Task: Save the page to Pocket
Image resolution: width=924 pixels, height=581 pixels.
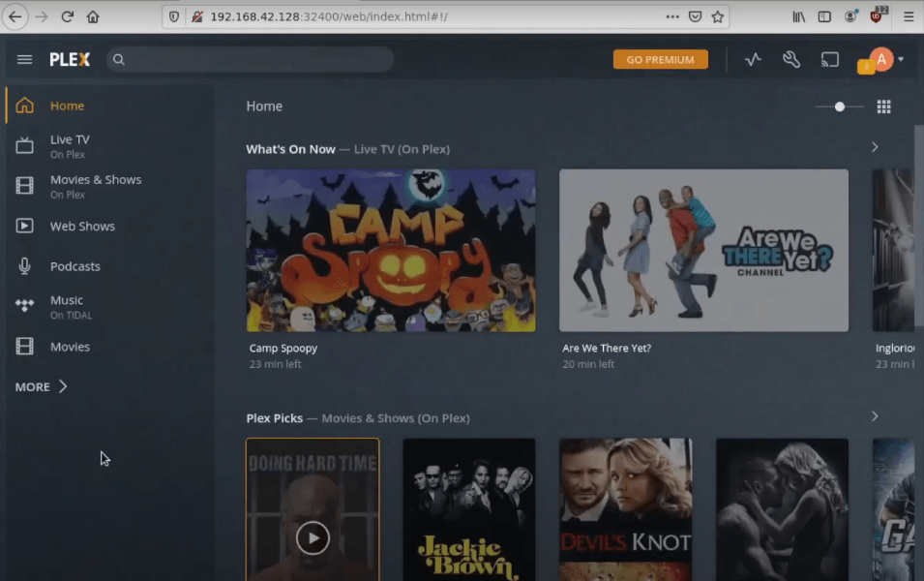Action: (x=696, y=16)
